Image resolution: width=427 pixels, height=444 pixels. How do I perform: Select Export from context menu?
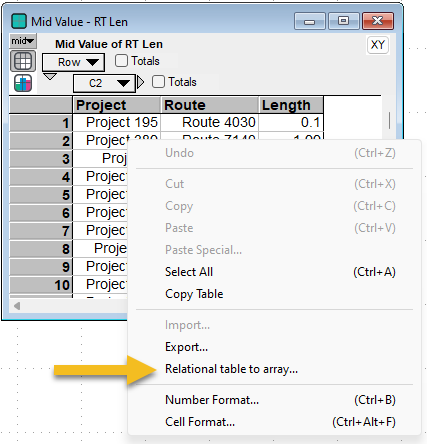point(186,347)
